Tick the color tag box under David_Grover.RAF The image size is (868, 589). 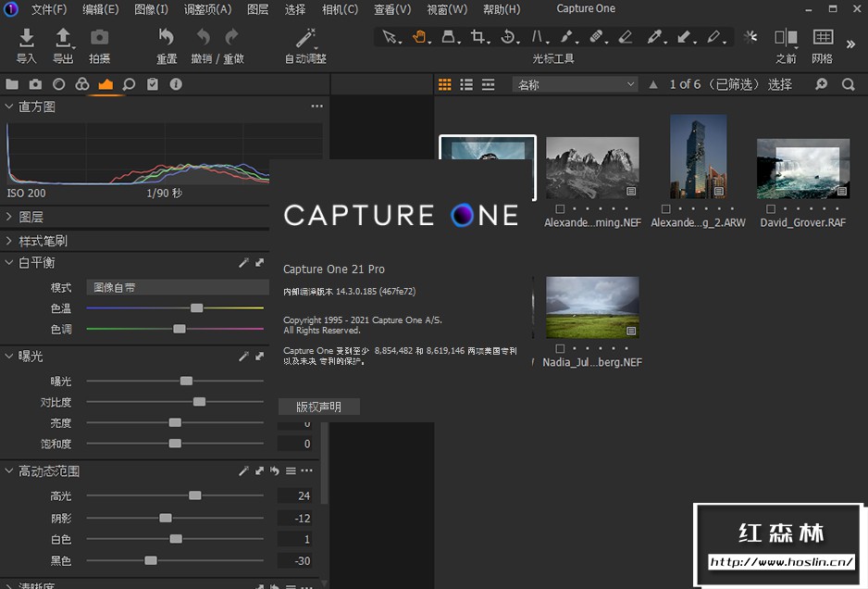coord(773,209)
